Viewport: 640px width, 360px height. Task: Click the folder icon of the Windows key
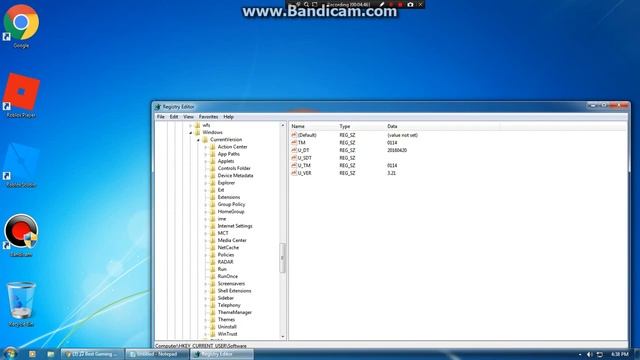(198, 132)
